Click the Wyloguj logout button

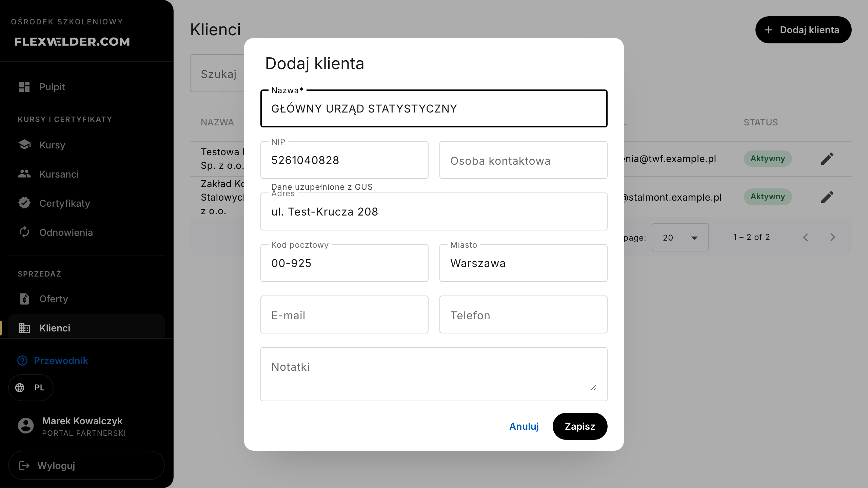click(x=86, y=465)
